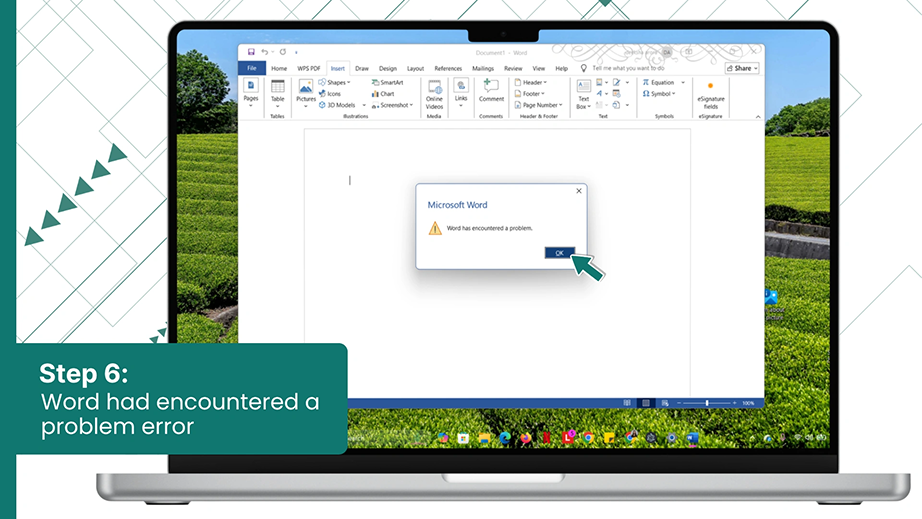Open Online Videos media tool

435,95
